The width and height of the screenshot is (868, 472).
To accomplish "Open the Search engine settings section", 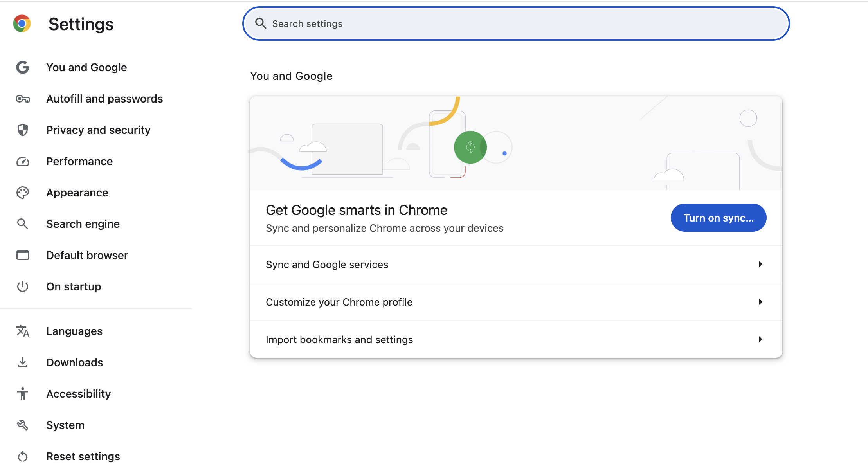I will (83, 224).
